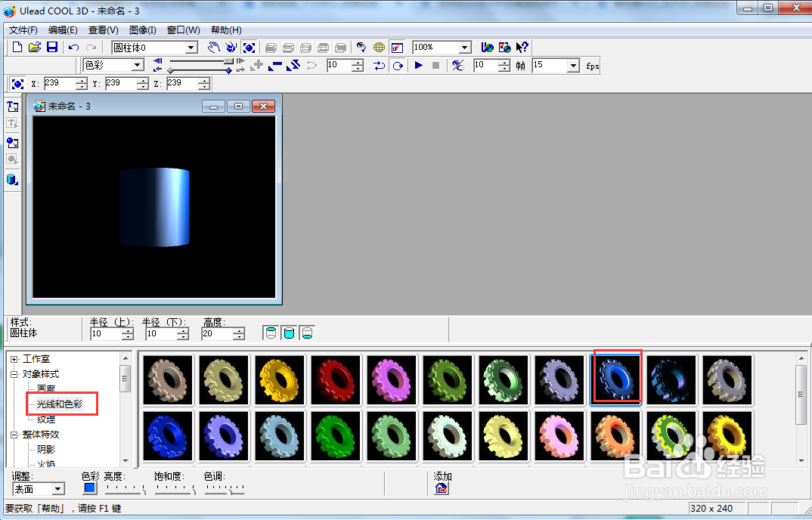The image size is (812, 520).
Task: Insert a geometric object with cylinder icon
Action: click(12, 180)
